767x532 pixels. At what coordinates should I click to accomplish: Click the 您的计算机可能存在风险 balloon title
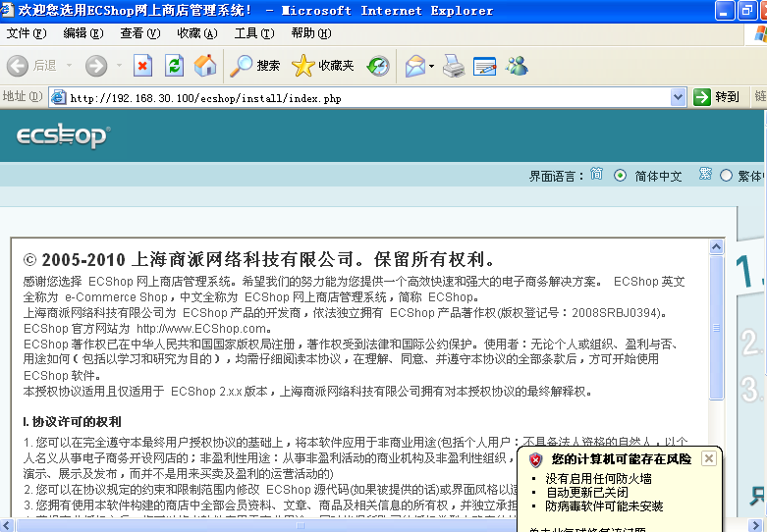pyautogui.click(x=621, y=458)
